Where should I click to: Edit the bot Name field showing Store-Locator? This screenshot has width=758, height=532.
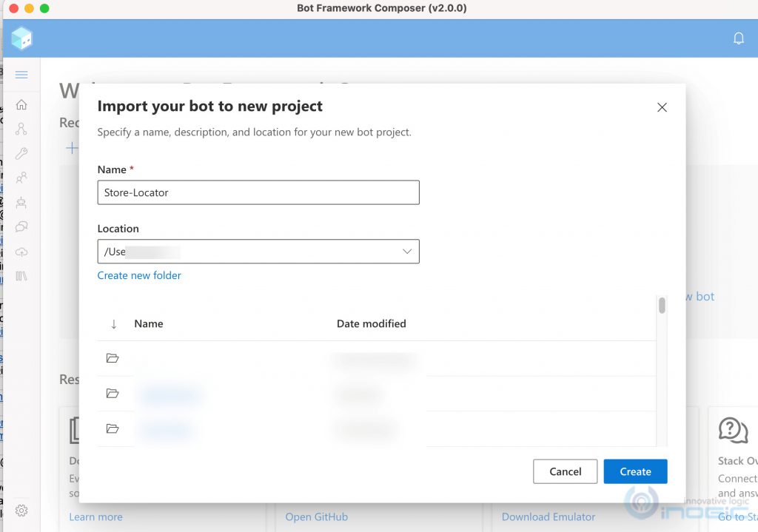[258, 192]
